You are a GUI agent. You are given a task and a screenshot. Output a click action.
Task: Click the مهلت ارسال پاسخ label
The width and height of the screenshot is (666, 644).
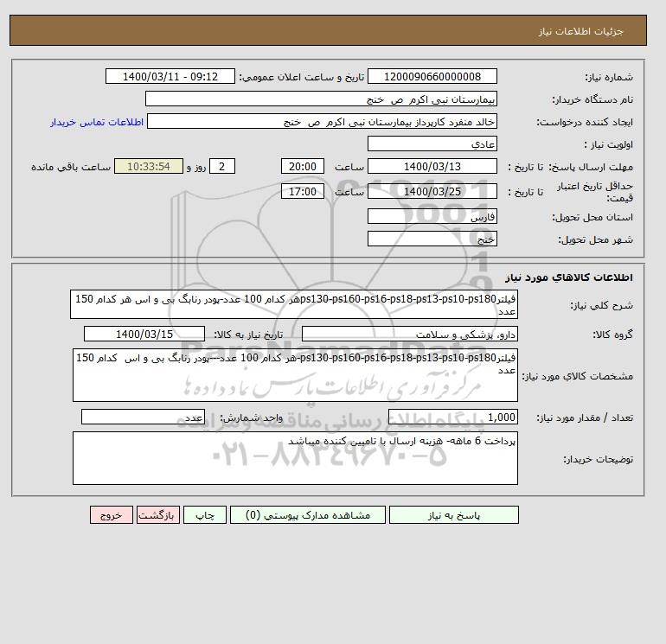pyautogui.click(x=591, y=167)
